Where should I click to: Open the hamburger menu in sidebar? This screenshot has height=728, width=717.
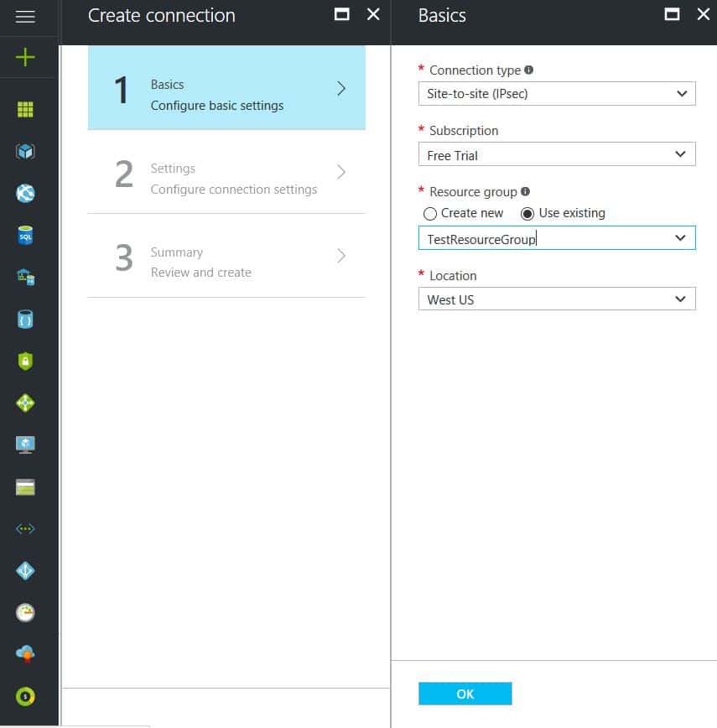coord(25,17)
